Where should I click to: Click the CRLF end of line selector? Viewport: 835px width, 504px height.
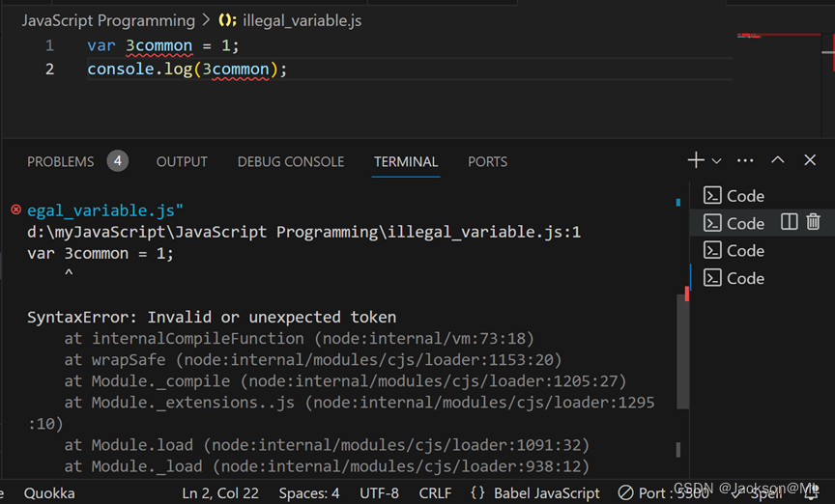click(x=434, y=493)
